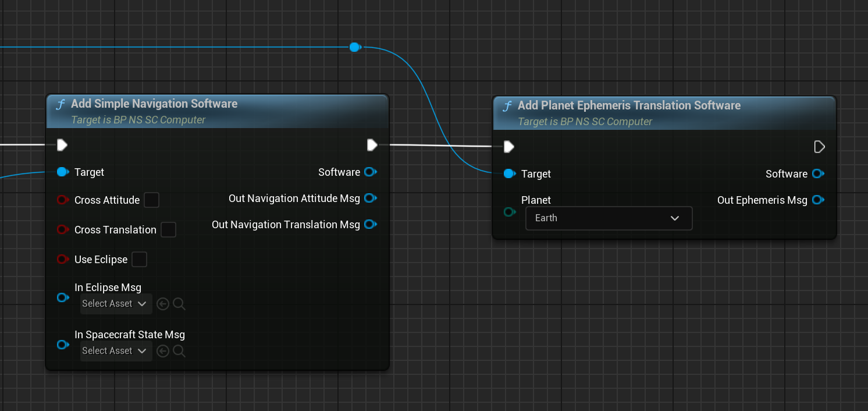Toggle the Cross Translation checkbox
The height and width of the screenshot is (411, 868).
(168, 230)
